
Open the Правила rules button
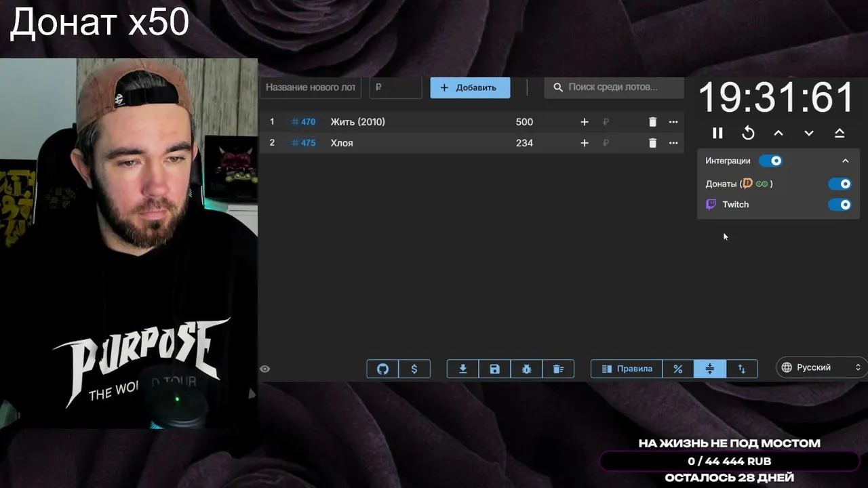coord(627,369)
